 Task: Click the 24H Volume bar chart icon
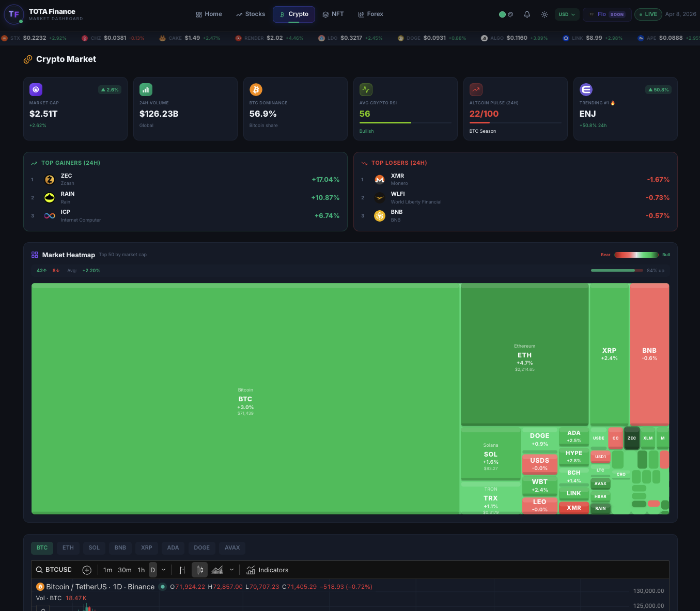[x=146, y=89]
